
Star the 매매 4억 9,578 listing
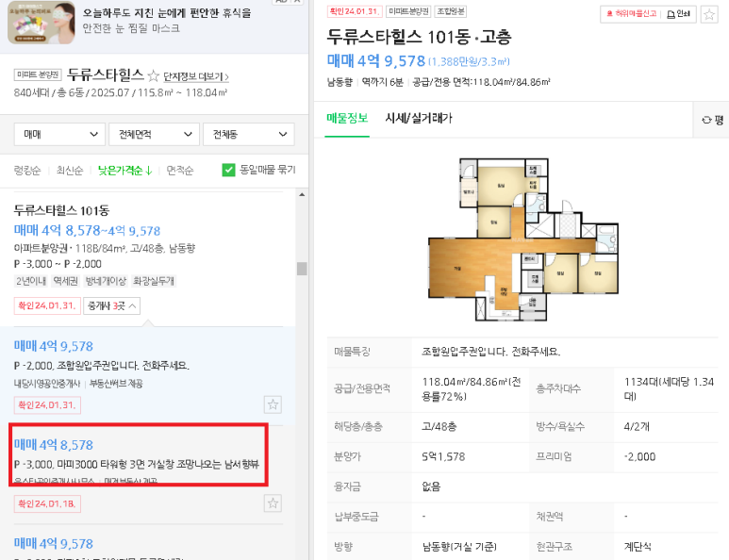273,404
